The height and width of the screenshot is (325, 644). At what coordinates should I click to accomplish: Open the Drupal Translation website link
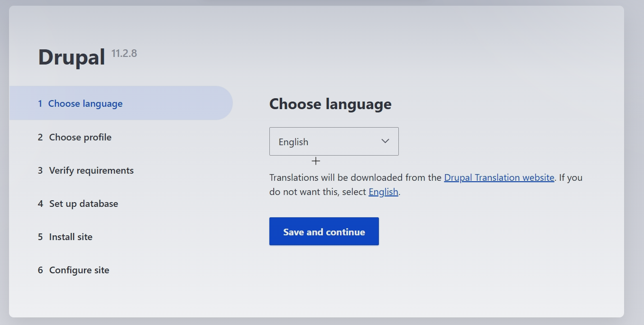[499, 177]
